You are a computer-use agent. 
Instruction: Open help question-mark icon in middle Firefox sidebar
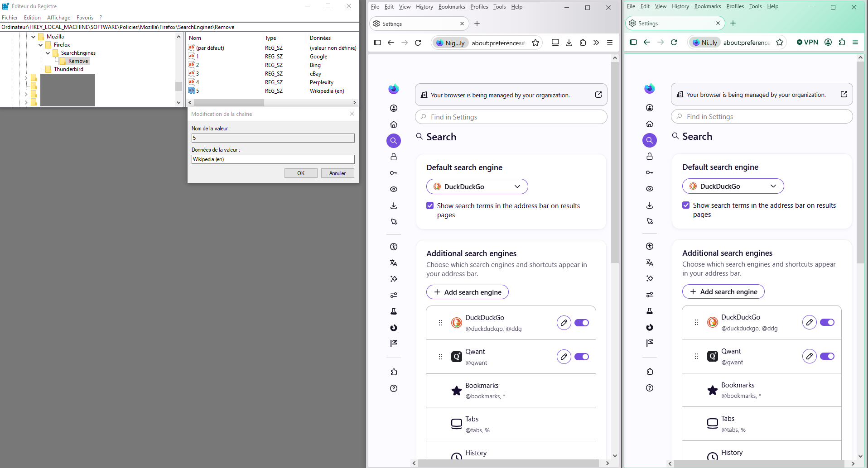(394, 388)
